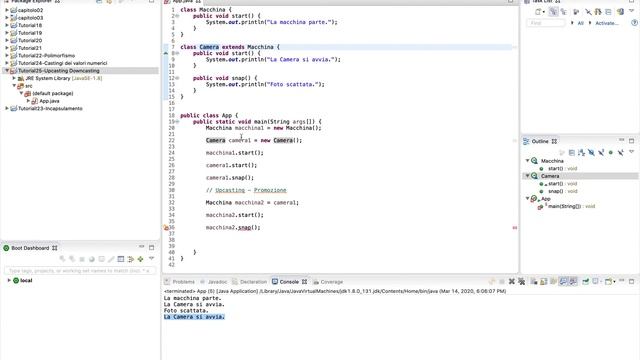640x360 pixels.
Task: Click the All working set link
Action: (580, 23)
